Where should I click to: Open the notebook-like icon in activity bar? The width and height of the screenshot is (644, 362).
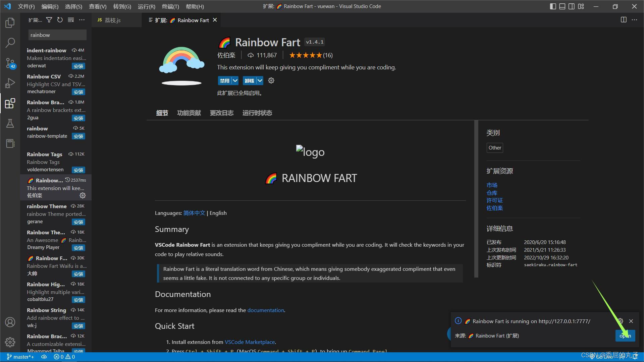tap(10, 143)
